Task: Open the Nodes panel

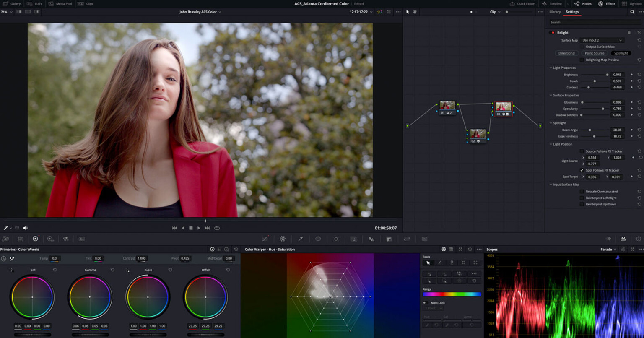Action: coord(583,4)
